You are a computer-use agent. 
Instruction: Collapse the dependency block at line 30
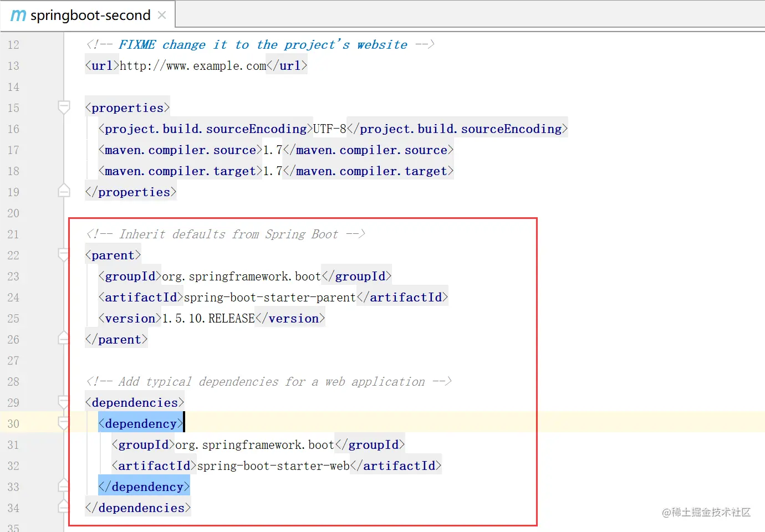click(x=64, y=423)
